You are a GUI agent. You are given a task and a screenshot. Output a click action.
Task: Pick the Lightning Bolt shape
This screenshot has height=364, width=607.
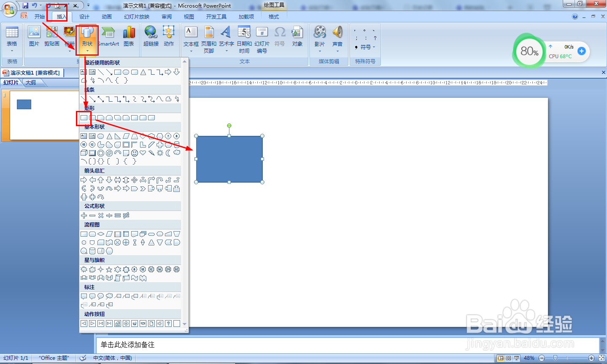151,153
